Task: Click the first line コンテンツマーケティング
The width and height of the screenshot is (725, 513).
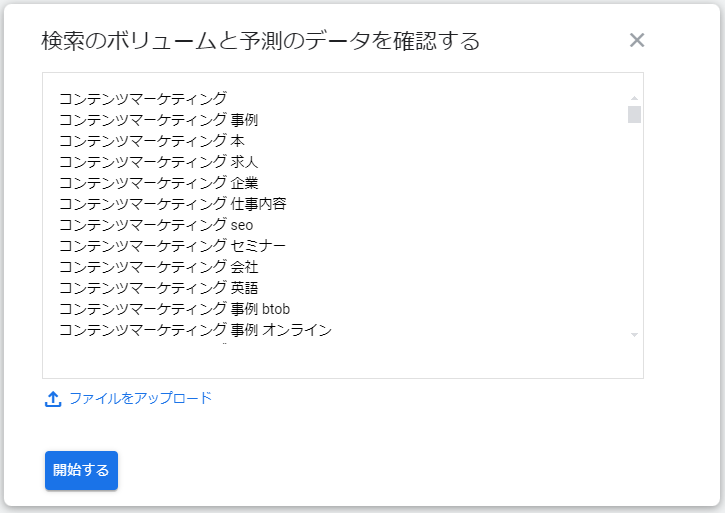Action: [x=143, y=98]
